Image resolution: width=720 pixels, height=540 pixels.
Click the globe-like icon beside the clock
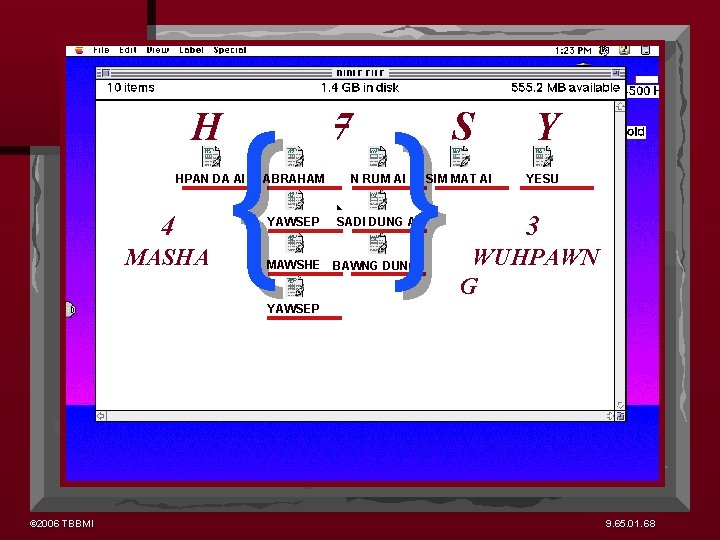coord(604,50)
